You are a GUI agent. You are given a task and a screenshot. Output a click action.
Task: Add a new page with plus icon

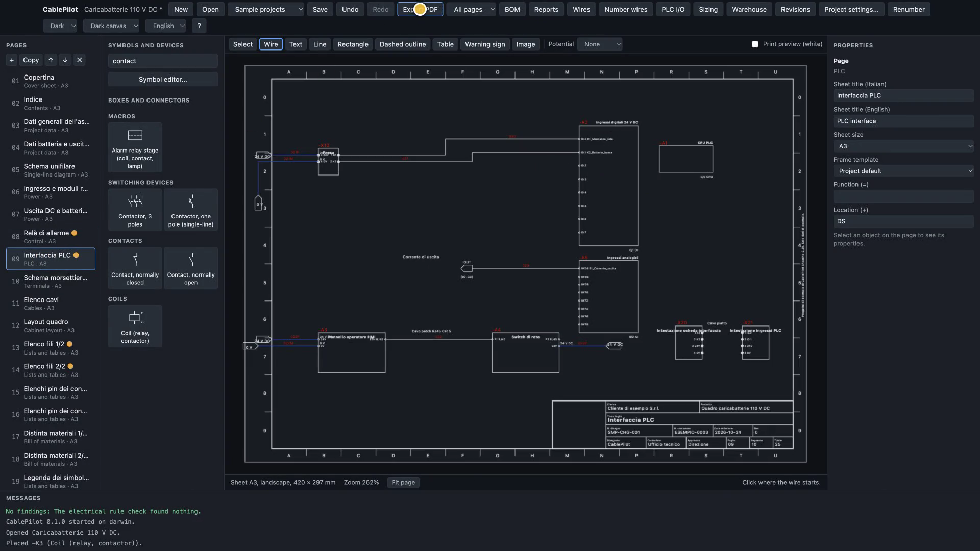pyautogui.click(x=12, y=60)
